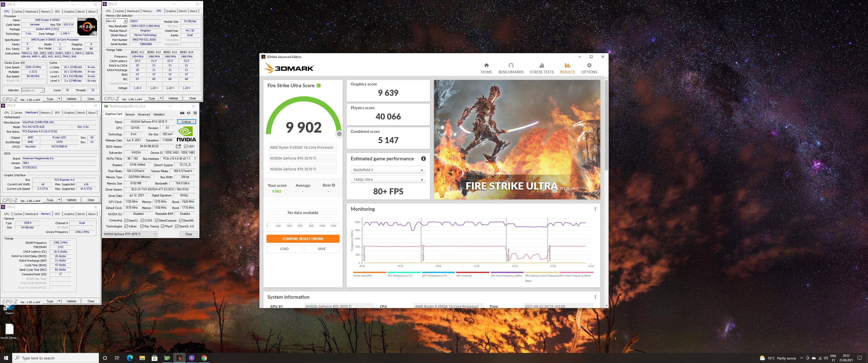Launch Microsoft Edge from the taskbar
The height and width of the screenshot is (363, 868).
[130, 358]
